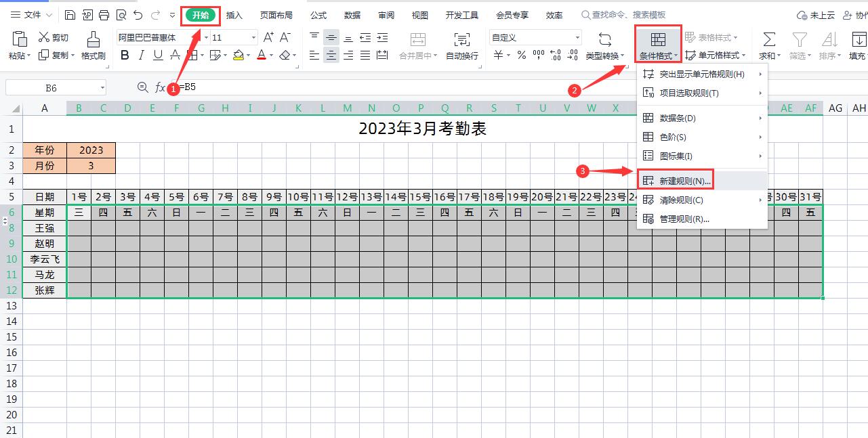868x438 pixels.
Task: Toggle bold formatting
Action: point(124,55)
